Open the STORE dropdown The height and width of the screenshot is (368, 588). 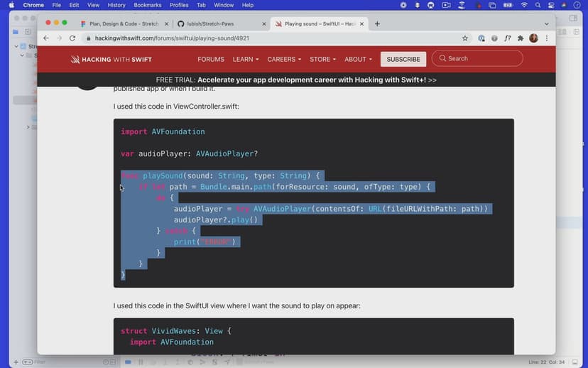tap(323, 59)
